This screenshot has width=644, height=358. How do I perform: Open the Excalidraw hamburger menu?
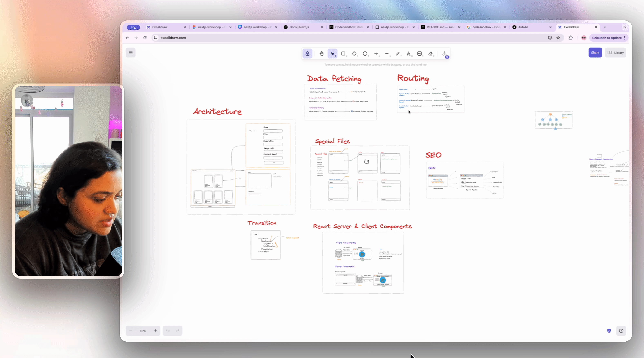[x=131, y=53]
